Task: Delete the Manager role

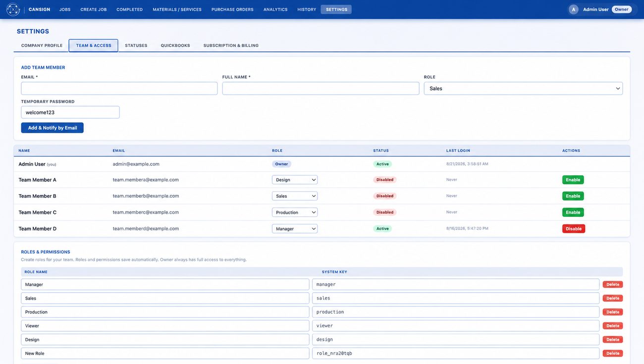Action: [613, 284]
